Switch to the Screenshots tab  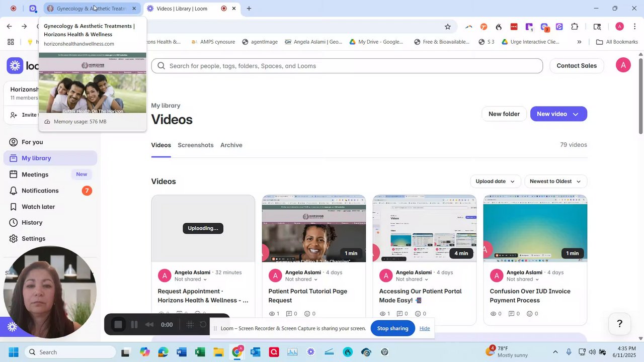[196, 145]
